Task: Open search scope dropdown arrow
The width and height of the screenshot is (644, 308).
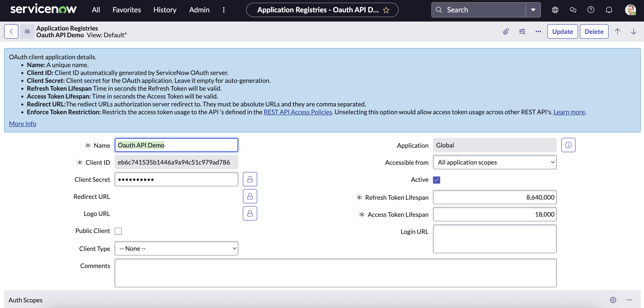Action: coord(533,10)
